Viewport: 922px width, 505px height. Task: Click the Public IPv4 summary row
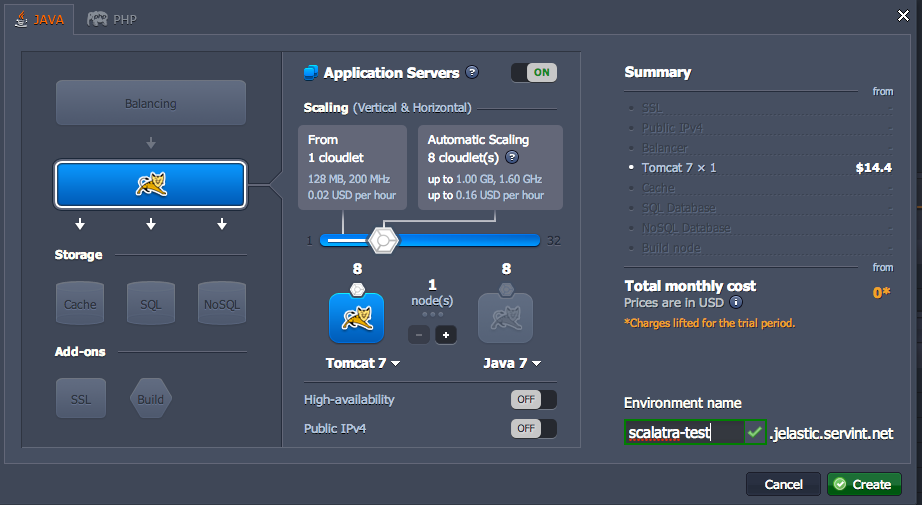click(759, 128)
